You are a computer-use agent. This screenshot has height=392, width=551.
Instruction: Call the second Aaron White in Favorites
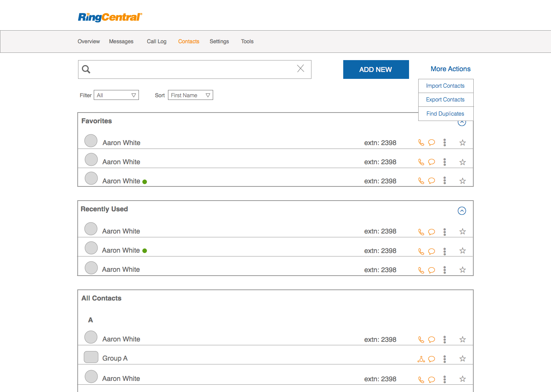[421, 162]
